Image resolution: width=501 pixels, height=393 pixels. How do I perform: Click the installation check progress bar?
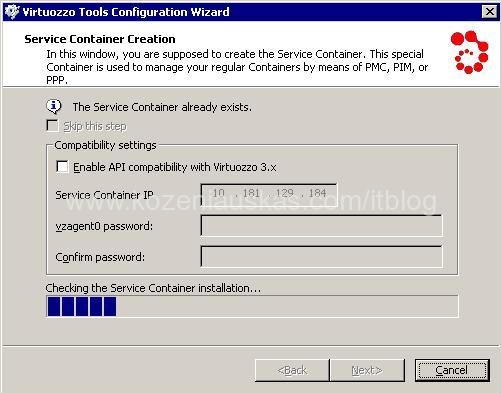pyautogui.click(x=252, y=306)
